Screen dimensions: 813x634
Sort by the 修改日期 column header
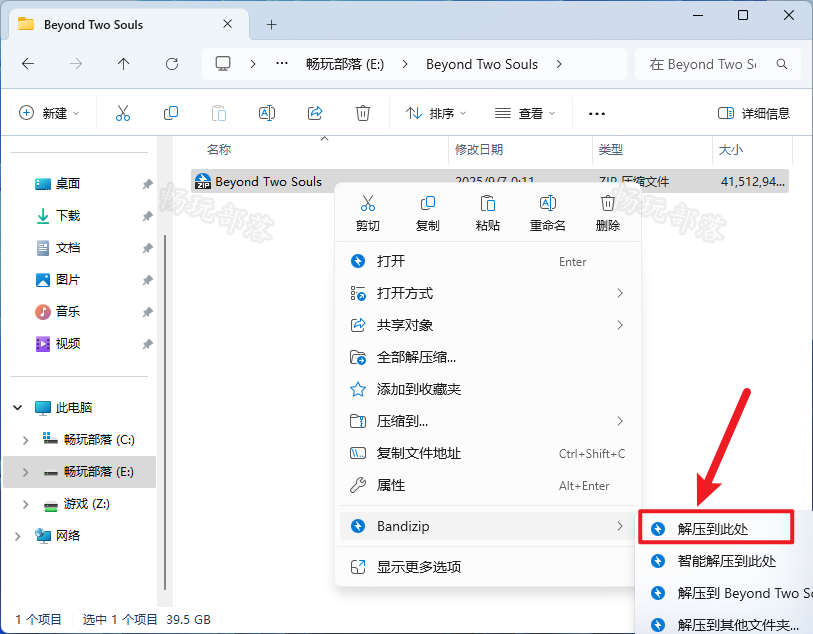point(479,150)
